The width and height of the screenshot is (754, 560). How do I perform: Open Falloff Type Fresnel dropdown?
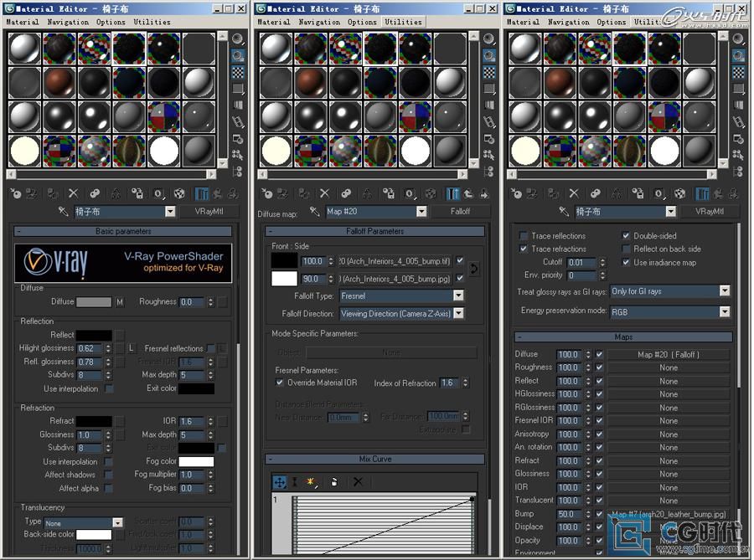[x=458, y=295]
